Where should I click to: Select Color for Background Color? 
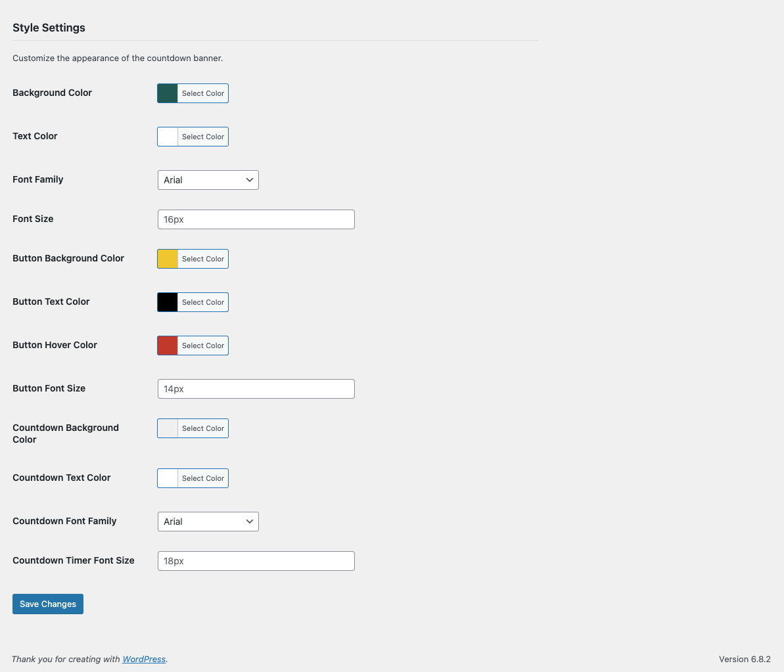tap(202, 93)
